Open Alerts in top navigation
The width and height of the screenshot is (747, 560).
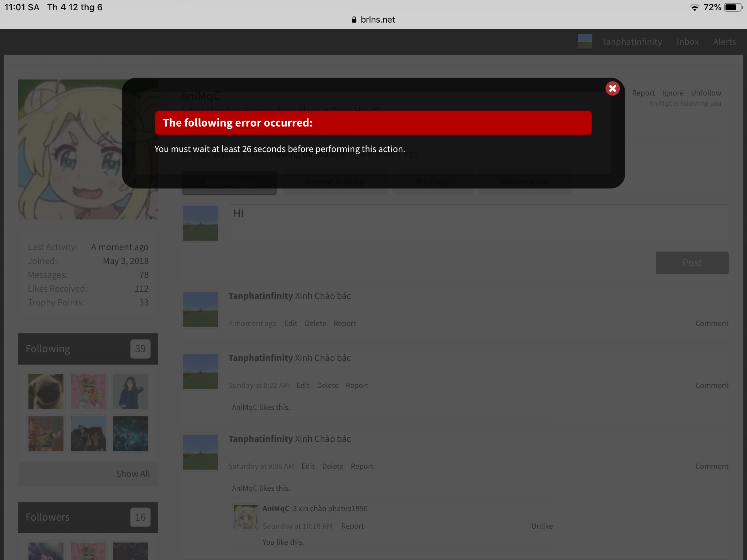pyautogui.click(x=724, y=42)
